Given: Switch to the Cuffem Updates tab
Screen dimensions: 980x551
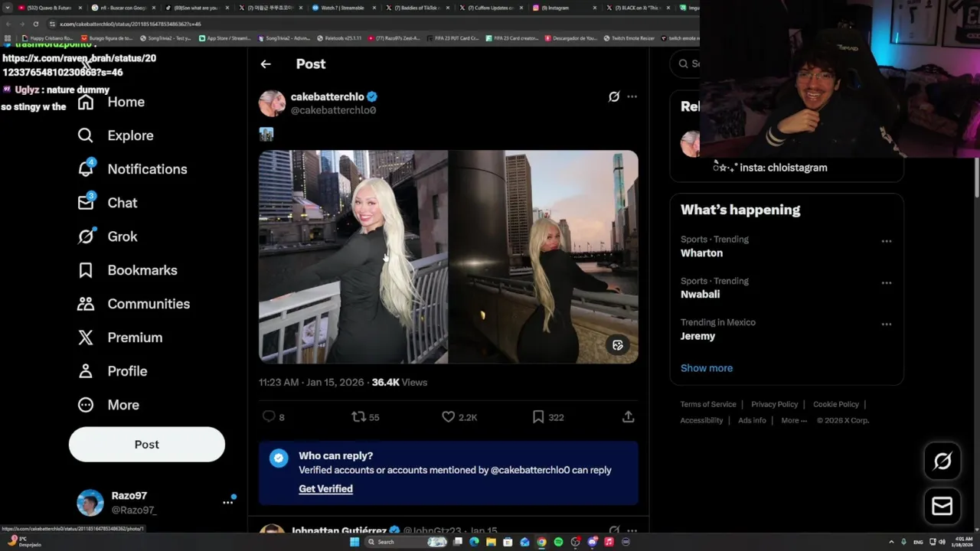Looking at the screenshot, I should coord(491,8).
